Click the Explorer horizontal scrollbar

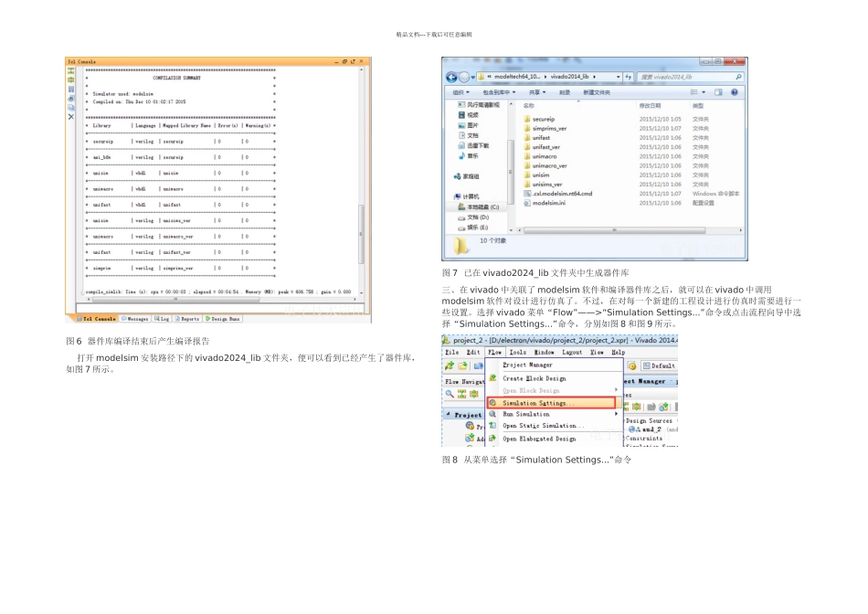pyautogui.click(x=615, y=230)
